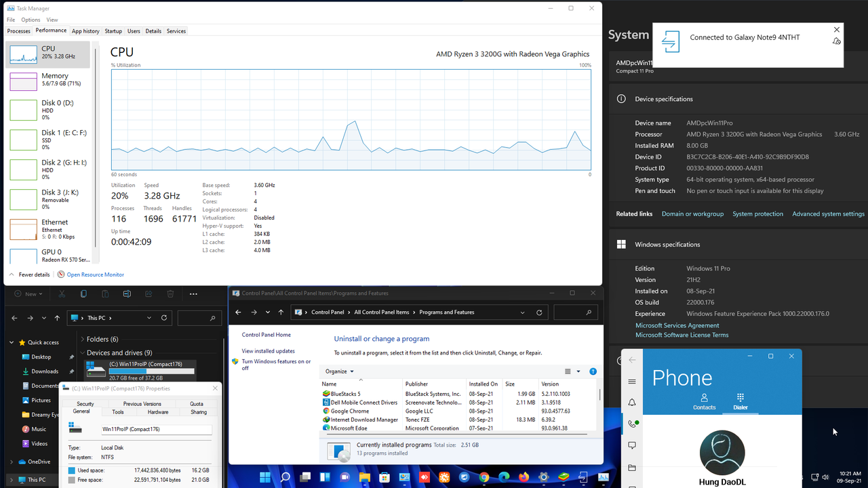Select the (C:) Win11ProIP drive tile

click(x=141, y=371)
